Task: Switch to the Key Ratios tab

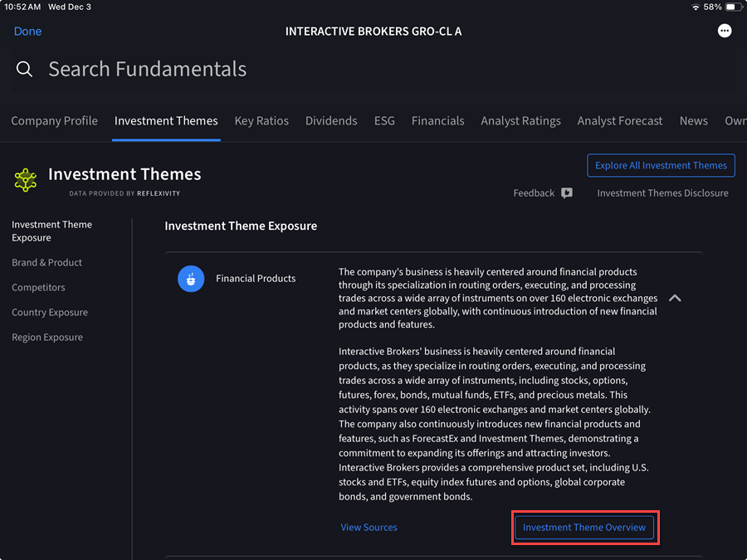Action: coord(261,120)
